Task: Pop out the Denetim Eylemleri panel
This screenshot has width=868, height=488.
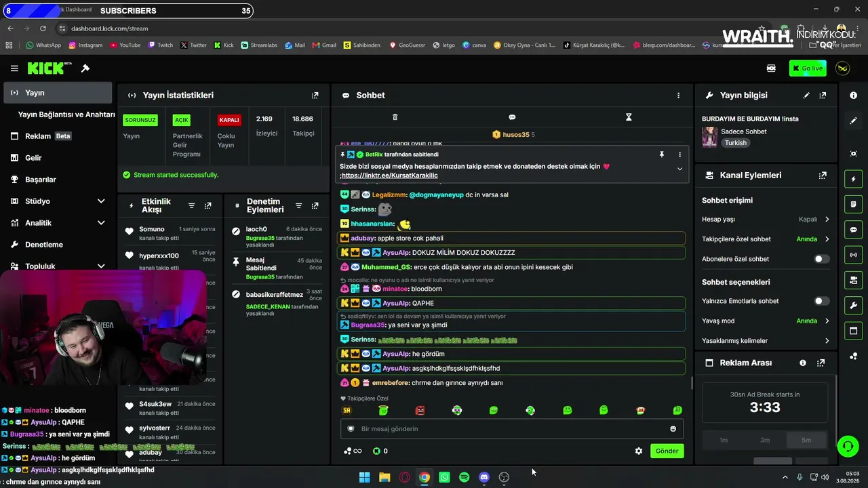Action: (315, 206)
